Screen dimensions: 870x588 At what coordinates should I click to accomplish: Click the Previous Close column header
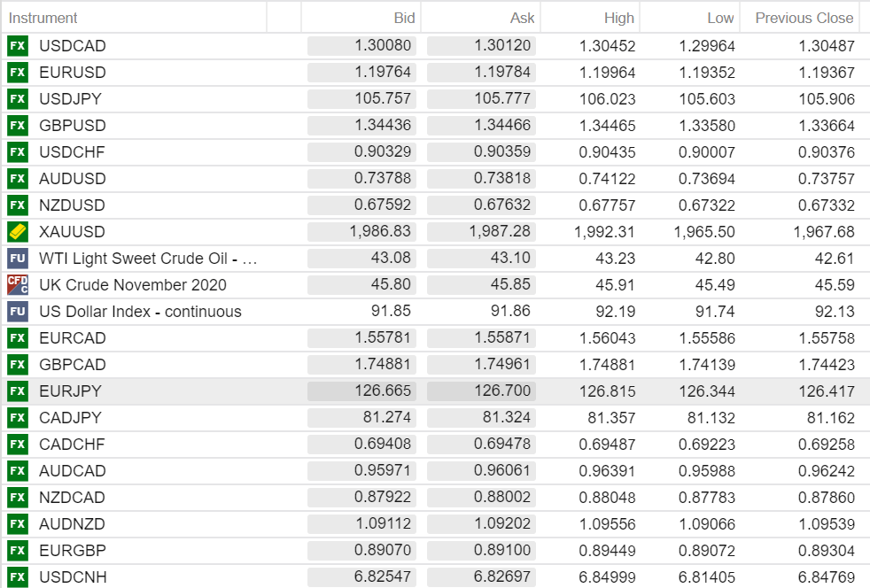pos(804,18)
